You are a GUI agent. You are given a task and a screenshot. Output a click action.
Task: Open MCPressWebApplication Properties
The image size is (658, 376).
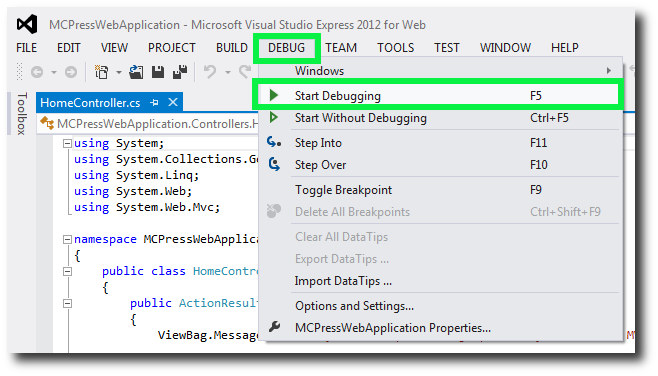tap(440, 328)
